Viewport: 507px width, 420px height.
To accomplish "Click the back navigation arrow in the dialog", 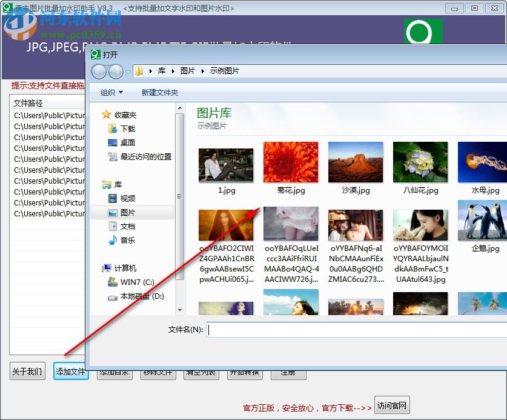I will (98, 71).
